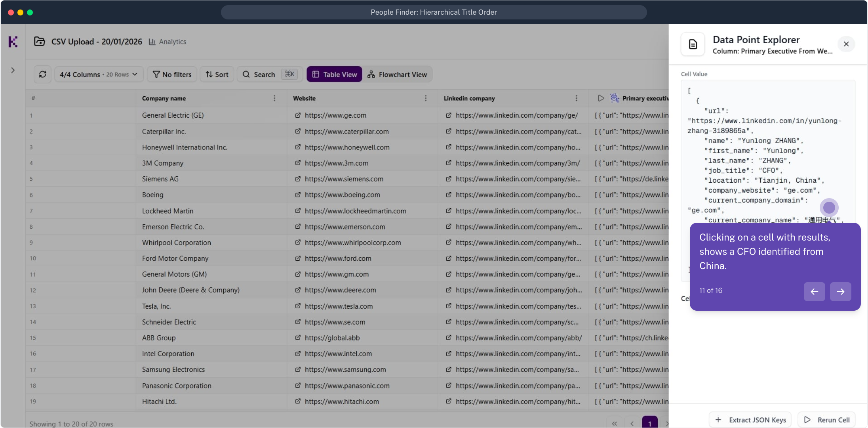
Task: Go to the next tour step
Action: 841,292
